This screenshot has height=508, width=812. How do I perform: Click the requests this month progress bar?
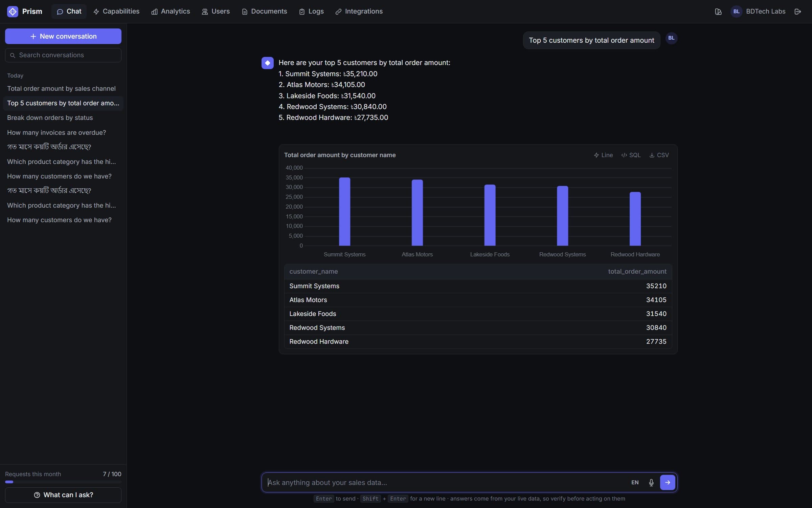click(63, 482)
